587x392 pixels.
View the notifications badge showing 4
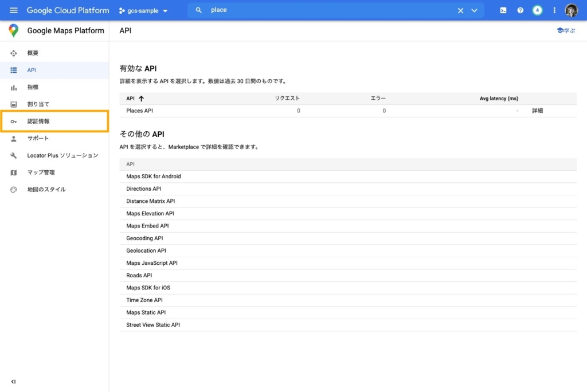tap(537, 10)
